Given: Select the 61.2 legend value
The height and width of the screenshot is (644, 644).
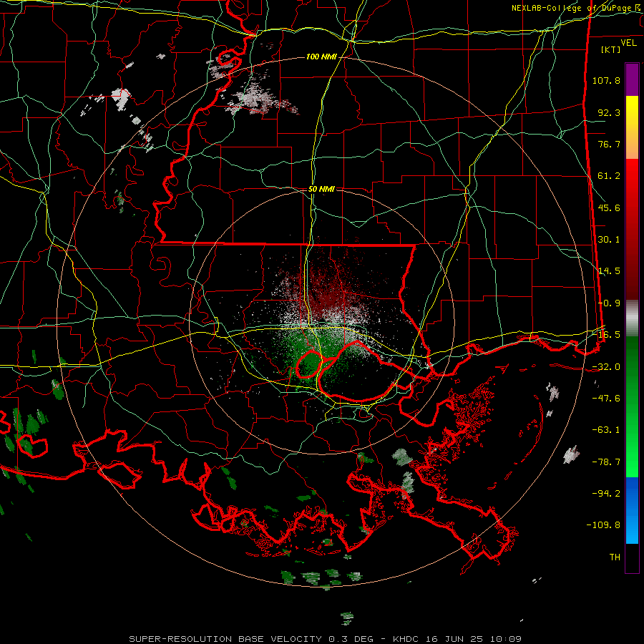Looking at the screenshot, I should click(x=609, y=176).
